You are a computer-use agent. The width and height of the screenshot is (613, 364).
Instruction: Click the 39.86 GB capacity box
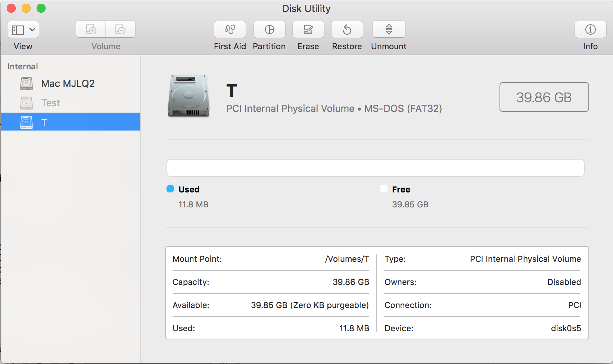(544, 97)
